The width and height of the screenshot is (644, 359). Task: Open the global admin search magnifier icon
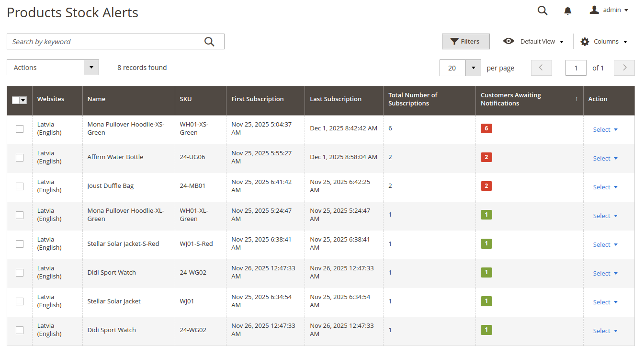tap(542, 10)
